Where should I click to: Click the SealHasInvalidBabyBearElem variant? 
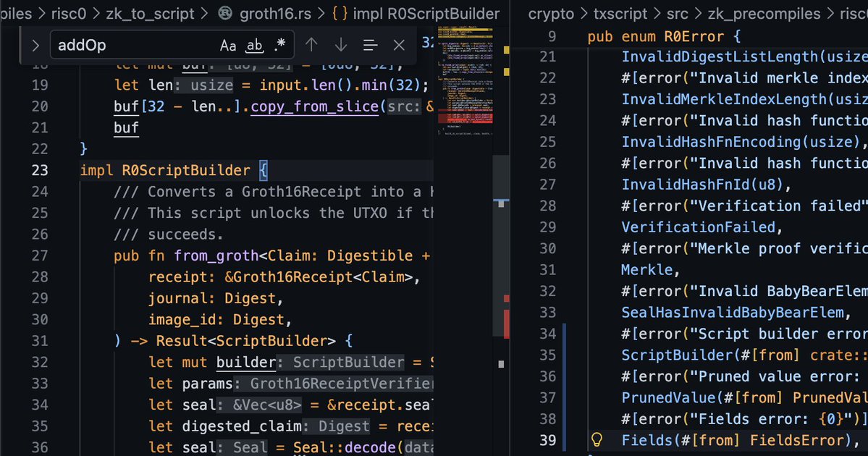tap(733, 313)
